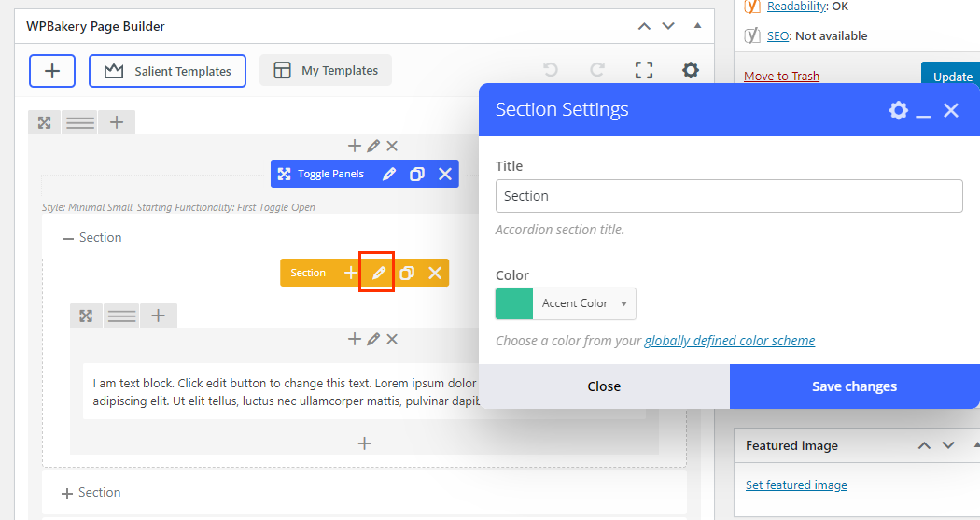Close Section Settings with X
Image resolution: width=980 pixels, height=520 pixels.
(x=951, y=110)
